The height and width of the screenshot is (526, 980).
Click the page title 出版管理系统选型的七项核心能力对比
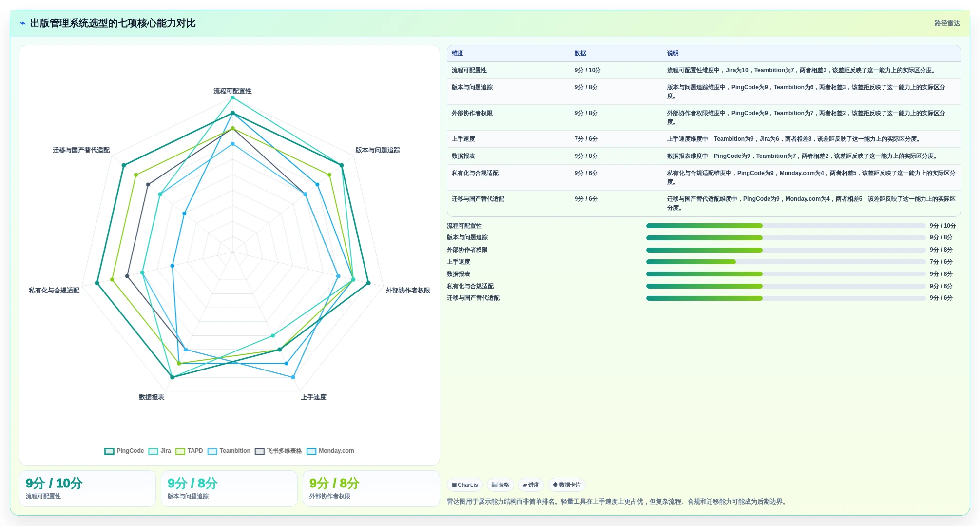(113, 23)
